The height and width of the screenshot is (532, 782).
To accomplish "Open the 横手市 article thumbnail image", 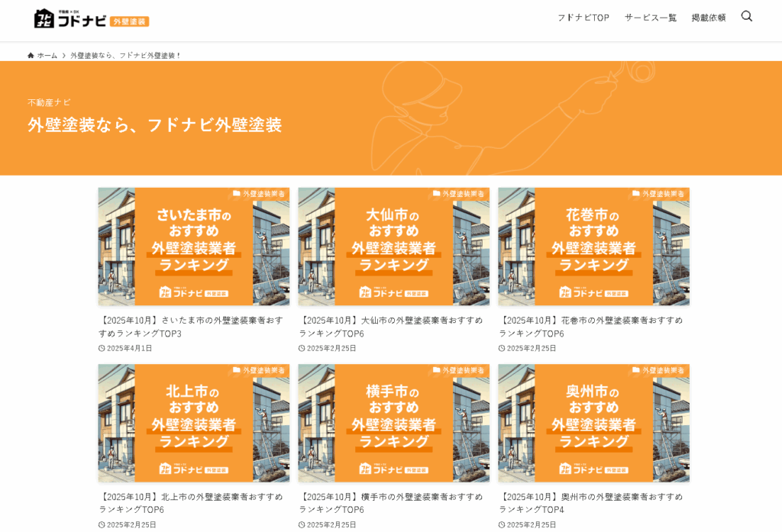I will pyautogui.click(x=393, y=423).
